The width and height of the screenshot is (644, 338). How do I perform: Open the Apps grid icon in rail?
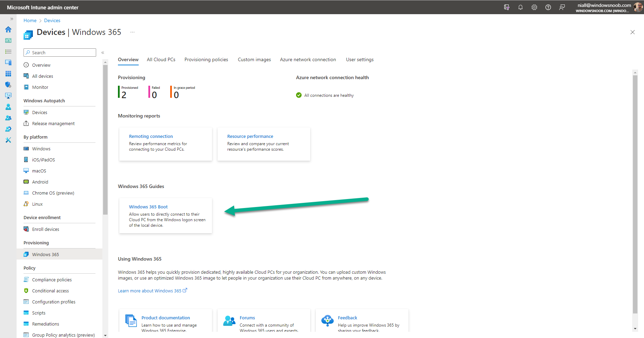(x=8, y=74)
